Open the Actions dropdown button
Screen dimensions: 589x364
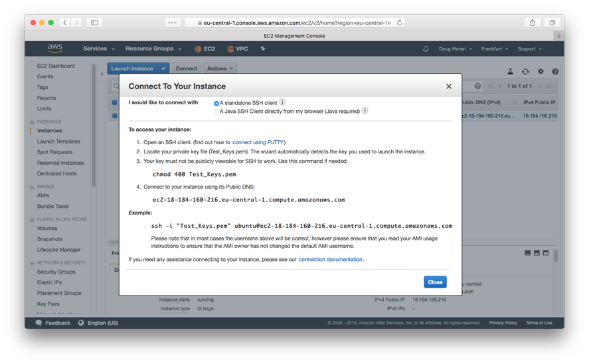pos(220,68)
